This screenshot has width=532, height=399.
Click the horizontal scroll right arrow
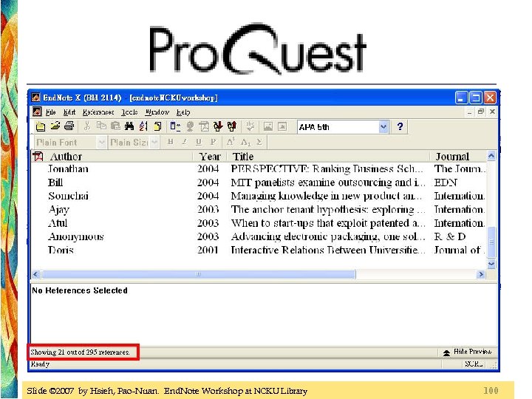click(x=481, y=274)
